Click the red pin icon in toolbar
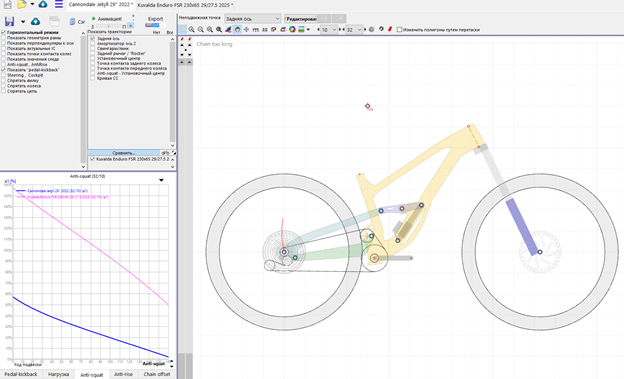The height and width of the screenshot is (379, 624). point(390,29)
